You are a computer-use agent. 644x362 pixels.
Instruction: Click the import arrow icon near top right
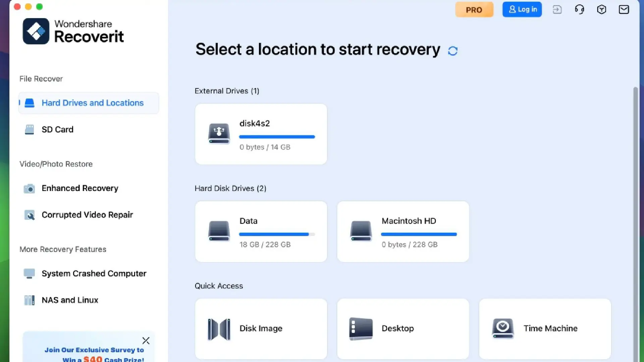point(557,9)
